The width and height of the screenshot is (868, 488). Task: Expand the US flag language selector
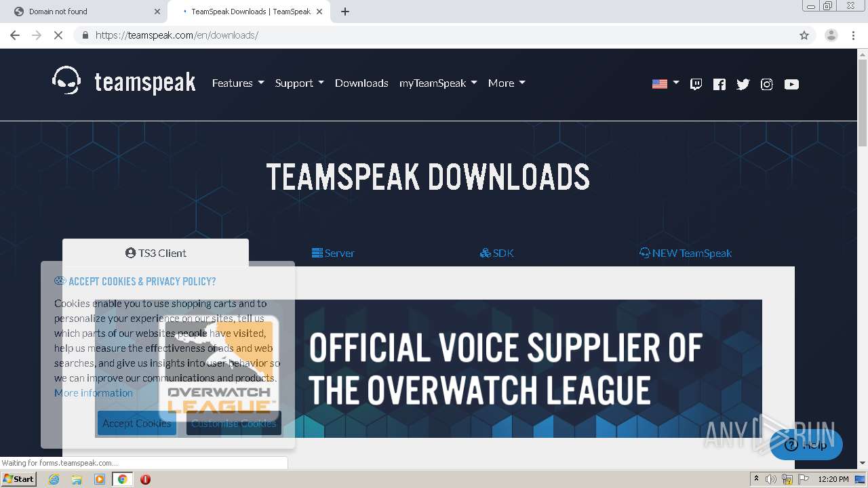point(665,83)
